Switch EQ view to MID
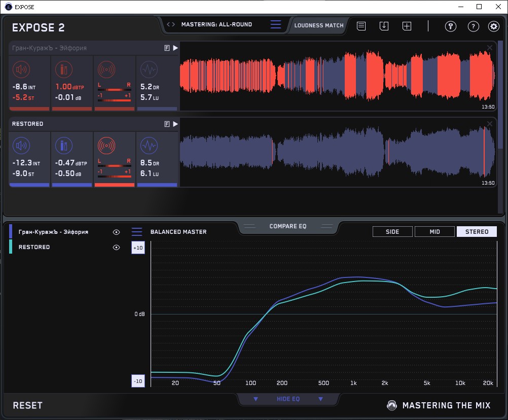 (x=434, y=232)
